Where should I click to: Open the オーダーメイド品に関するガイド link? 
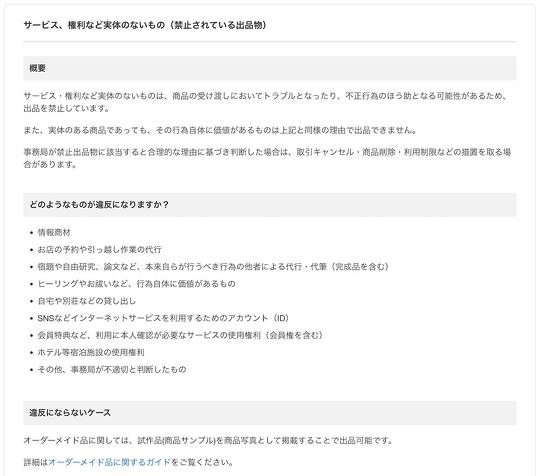[110, 462]
